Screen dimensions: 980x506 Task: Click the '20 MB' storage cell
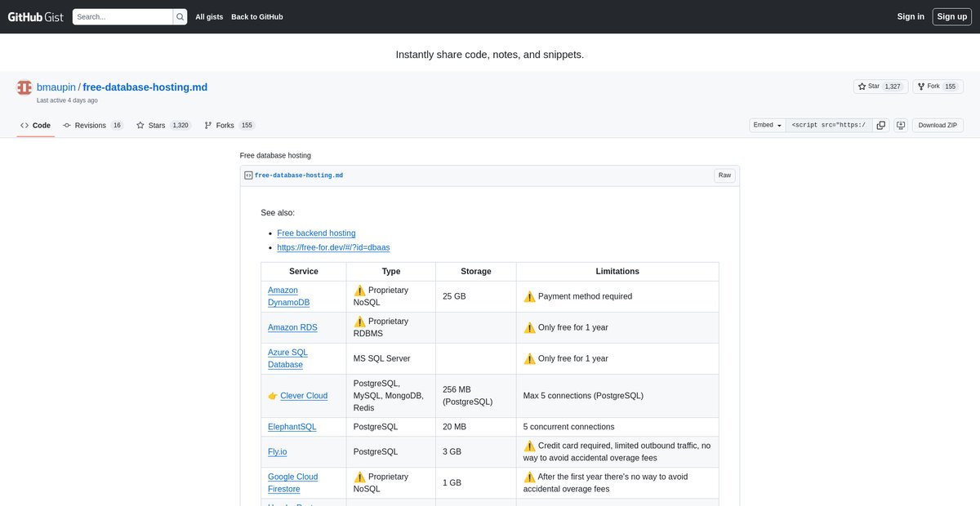476,427
